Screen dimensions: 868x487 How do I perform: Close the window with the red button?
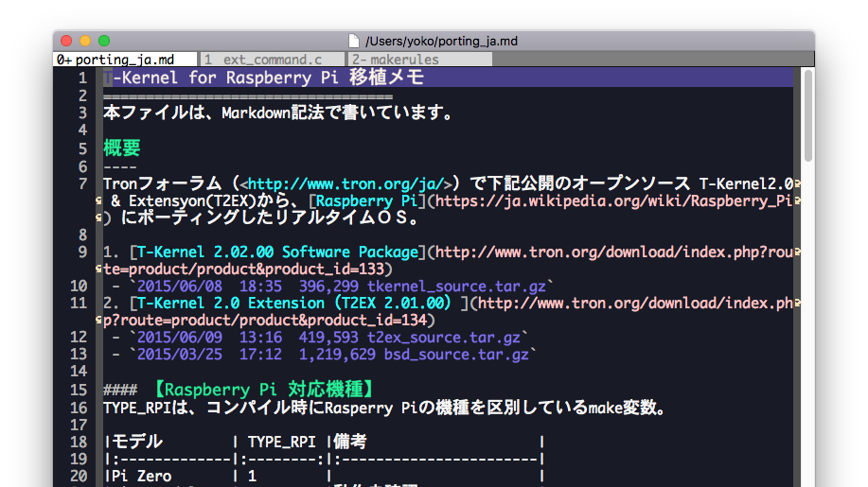pyautogui.click(x=66, y=41)
